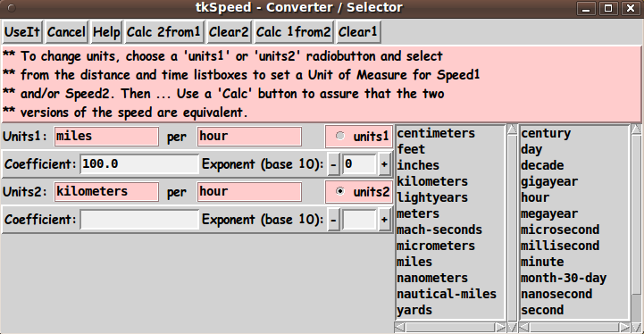644x334 pixels.
Task: Increase Speed2 exponent with plus button
Action: tap(384, 220)
